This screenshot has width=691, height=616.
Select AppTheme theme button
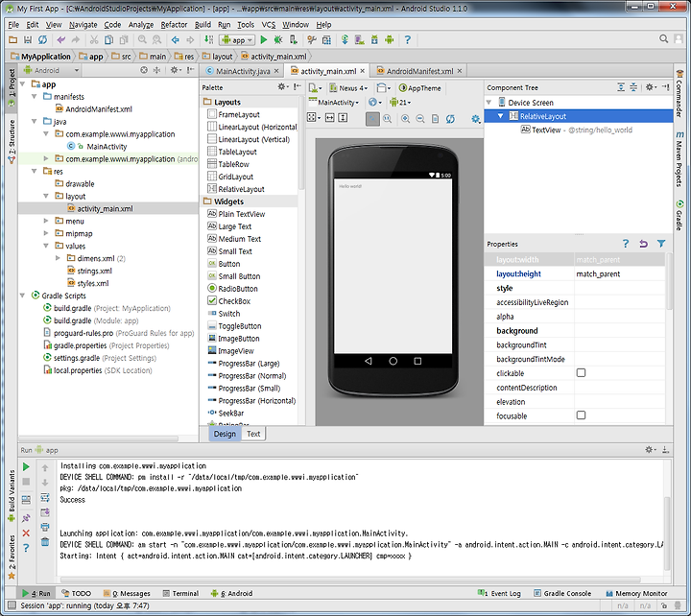pos(420,88)
